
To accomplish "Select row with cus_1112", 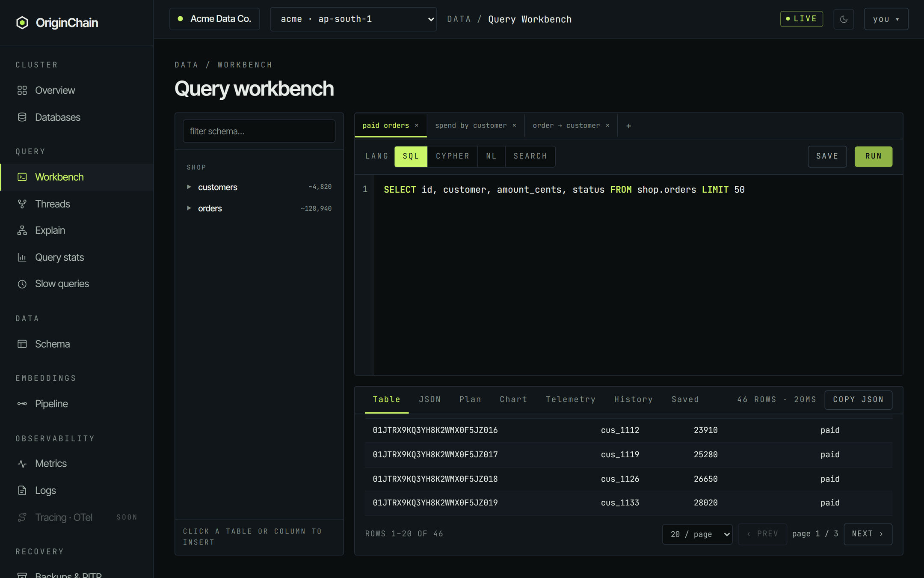I will point(628,430).
